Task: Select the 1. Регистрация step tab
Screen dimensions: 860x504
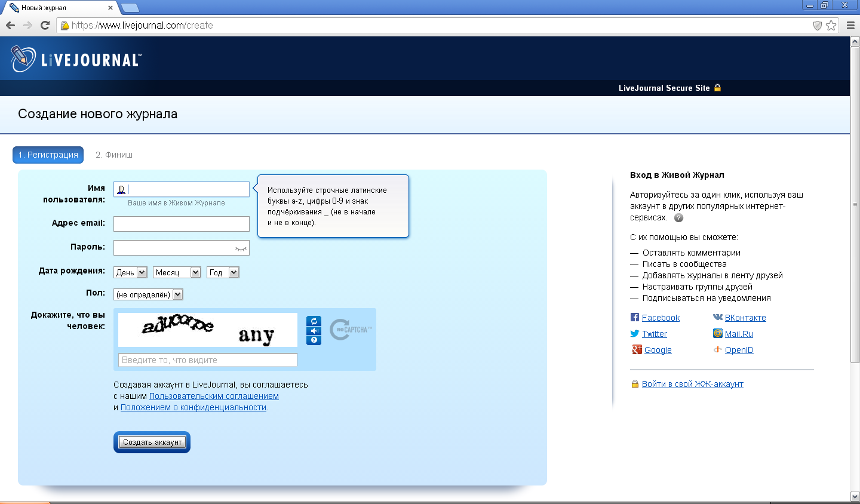Action: tap(48, 155)
